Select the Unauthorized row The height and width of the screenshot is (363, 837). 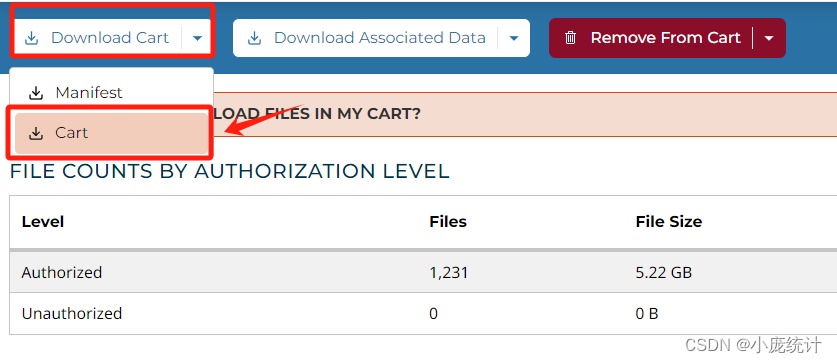click(423, 313)
